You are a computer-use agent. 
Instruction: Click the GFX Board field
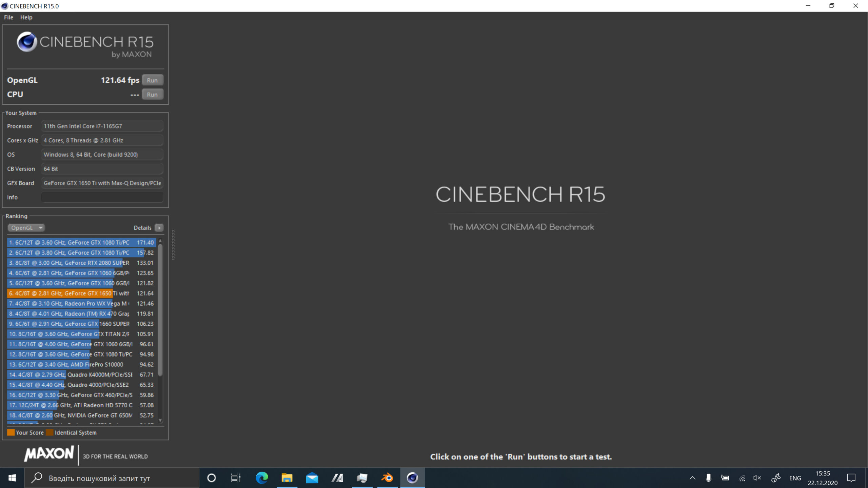coord(102,183)
